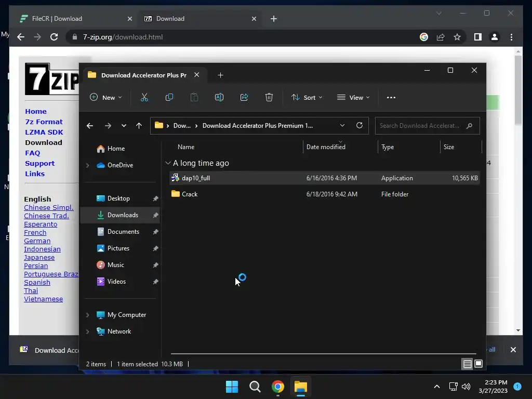Click Chrome address bar URL
This screenshot has height=399, width=532.
coord(123,37)
